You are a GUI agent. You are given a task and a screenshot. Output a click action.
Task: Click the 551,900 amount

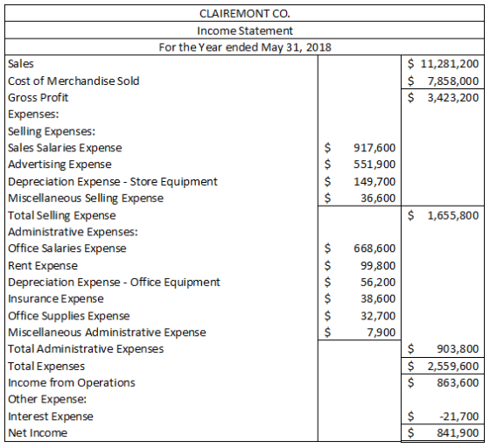(374, 164)
